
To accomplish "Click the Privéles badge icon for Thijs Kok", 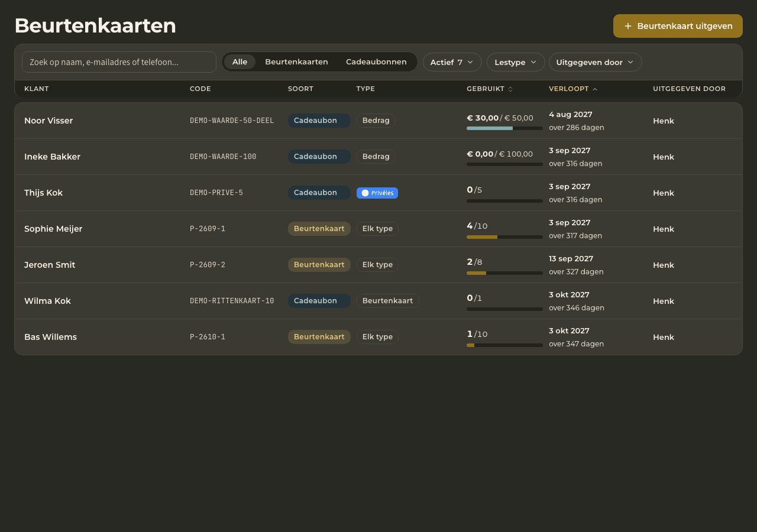I will click(x=365, y=193).
